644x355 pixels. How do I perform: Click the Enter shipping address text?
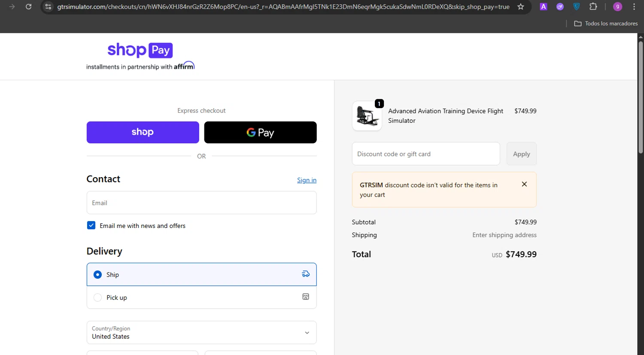(x=504, y=235)
